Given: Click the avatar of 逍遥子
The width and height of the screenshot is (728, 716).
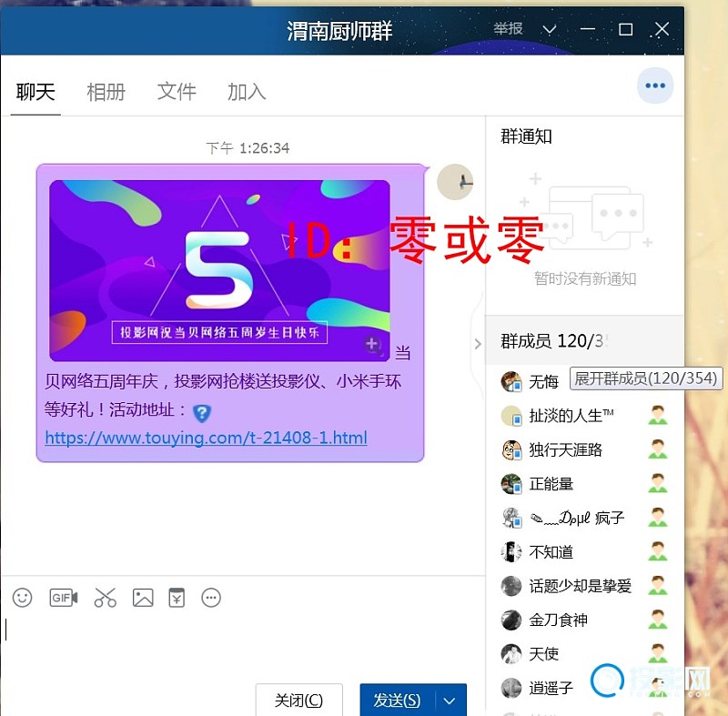Looking at the screenshot, I should [511, 688].
